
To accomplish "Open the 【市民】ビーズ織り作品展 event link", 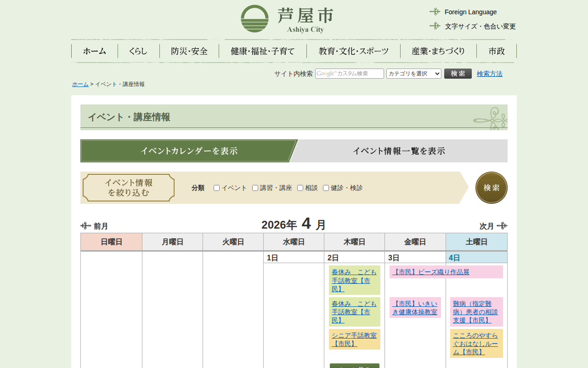I will (431, 272).
